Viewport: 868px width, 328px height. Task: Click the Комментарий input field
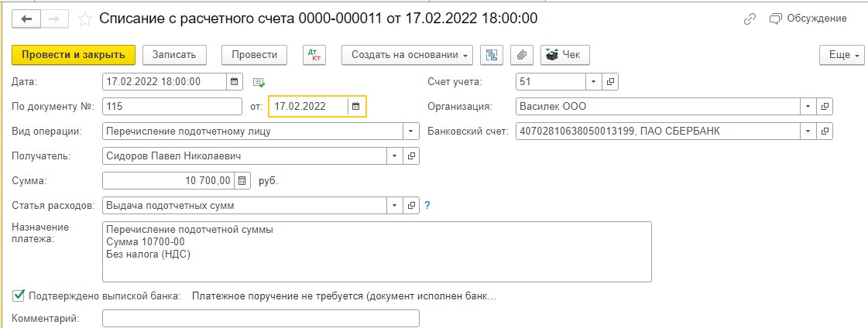point(261,318)
